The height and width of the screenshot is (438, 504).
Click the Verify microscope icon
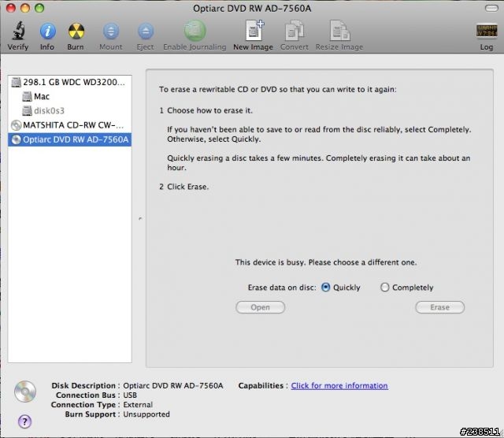point(18,31)
